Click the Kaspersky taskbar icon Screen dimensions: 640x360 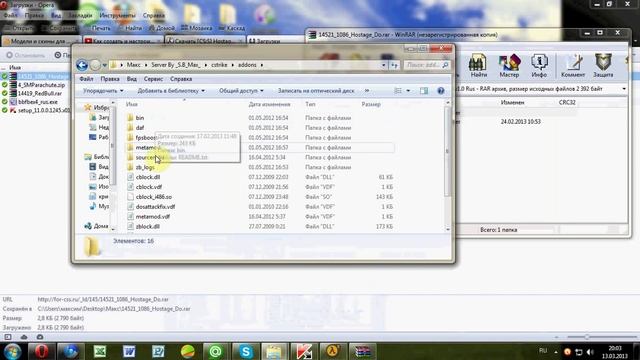(x=304, y=351)
